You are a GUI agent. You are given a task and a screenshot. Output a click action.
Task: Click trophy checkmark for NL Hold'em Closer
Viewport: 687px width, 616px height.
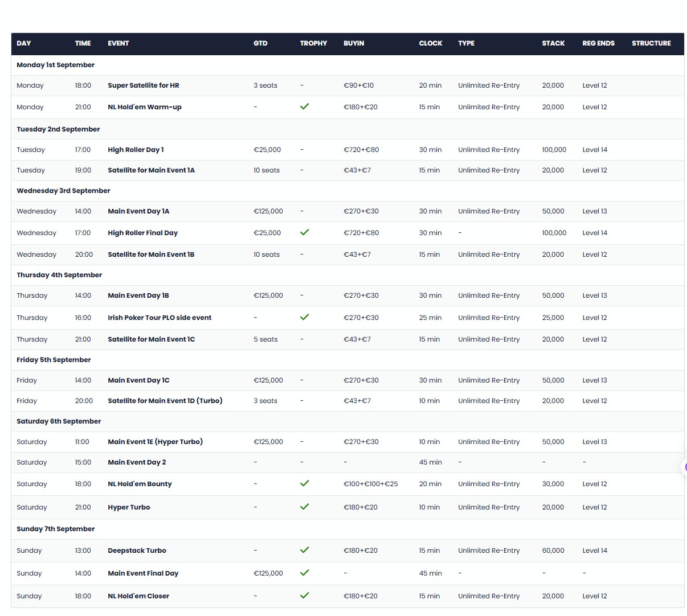(305, 596)
